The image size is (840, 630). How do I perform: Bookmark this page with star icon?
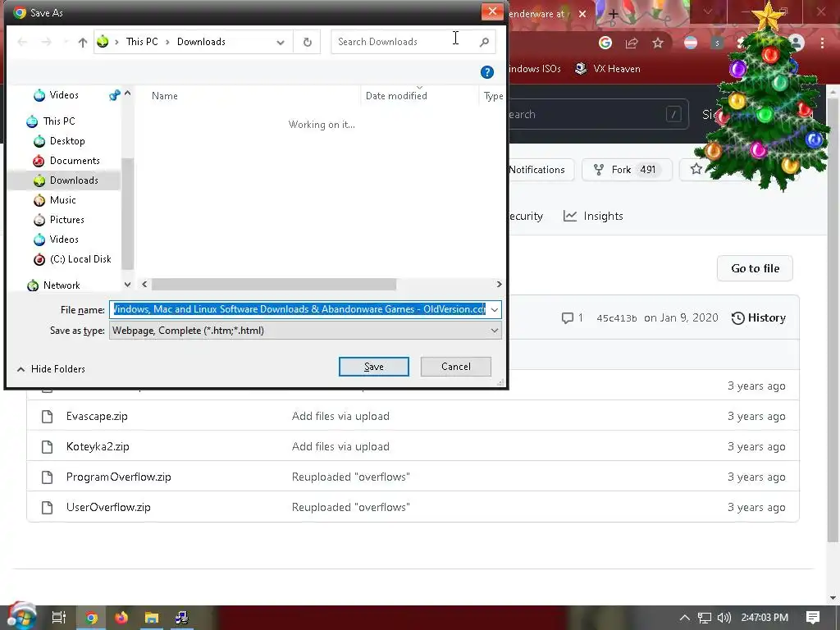(658, 43)
